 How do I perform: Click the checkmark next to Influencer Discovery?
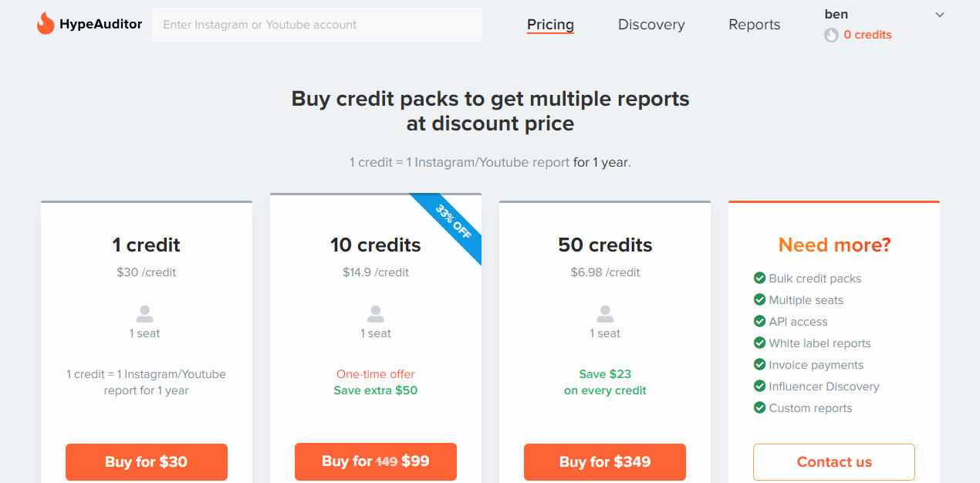click(x=759, y=386)
